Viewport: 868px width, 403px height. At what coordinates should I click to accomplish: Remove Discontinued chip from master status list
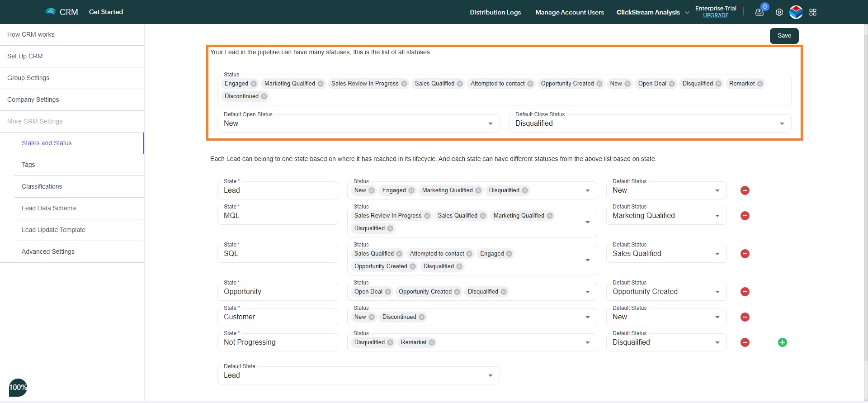click(x=264, y=96)
